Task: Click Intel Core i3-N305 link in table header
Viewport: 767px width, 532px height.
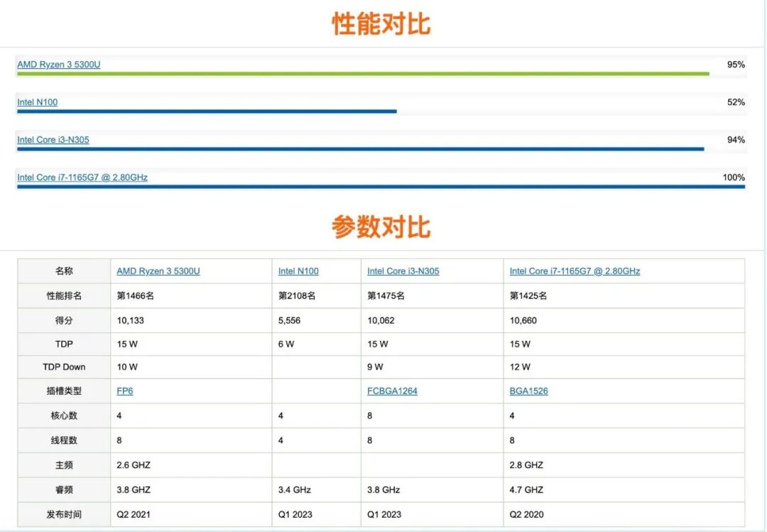Action: coord(403,271)
